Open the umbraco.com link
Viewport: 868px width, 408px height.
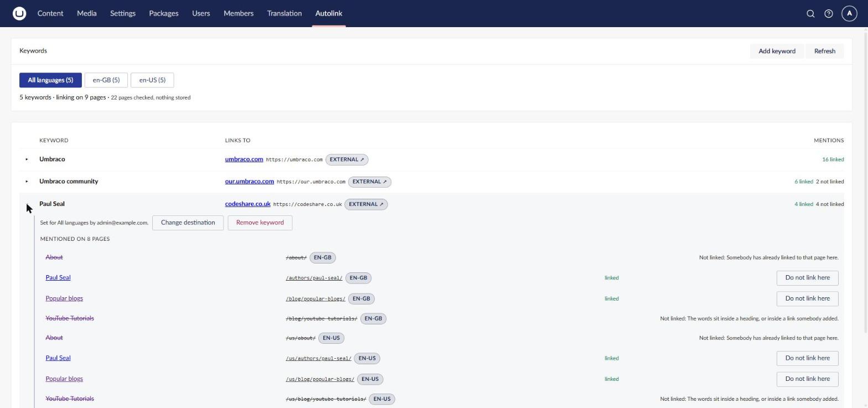(244, 159)
